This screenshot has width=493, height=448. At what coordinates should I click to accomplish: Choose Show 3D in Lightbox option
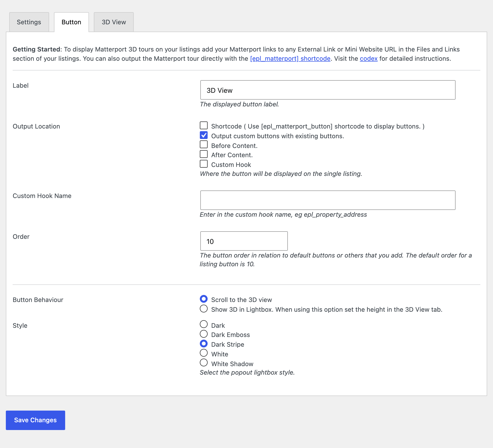204,309
